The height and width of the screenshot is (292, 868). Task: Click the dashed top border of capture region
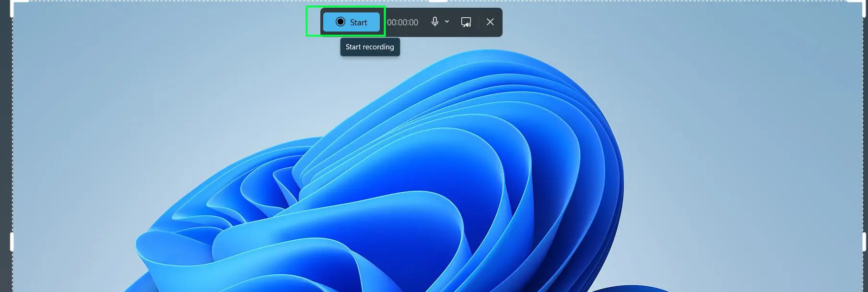(192, 1)
